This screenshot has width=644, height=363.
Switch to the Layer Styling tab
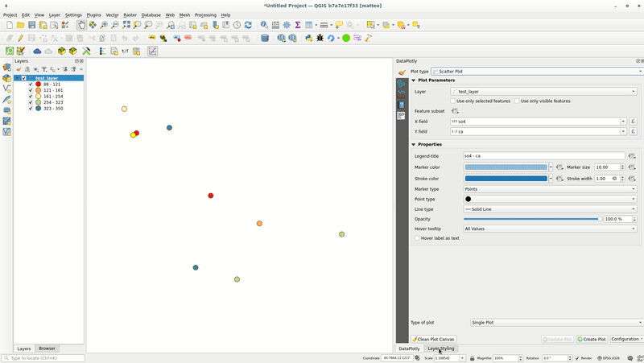tap(440, 349)
